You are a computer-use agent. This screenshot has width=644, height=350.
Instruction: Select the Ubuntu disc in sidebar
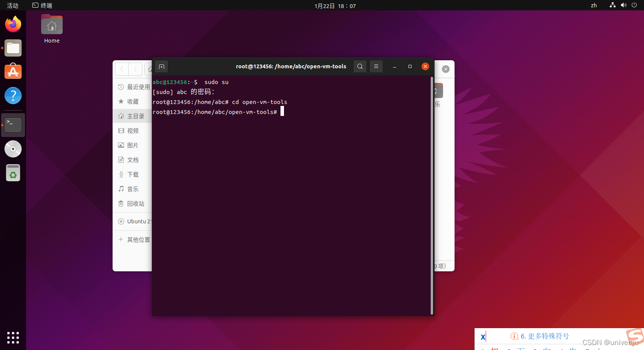133,221
